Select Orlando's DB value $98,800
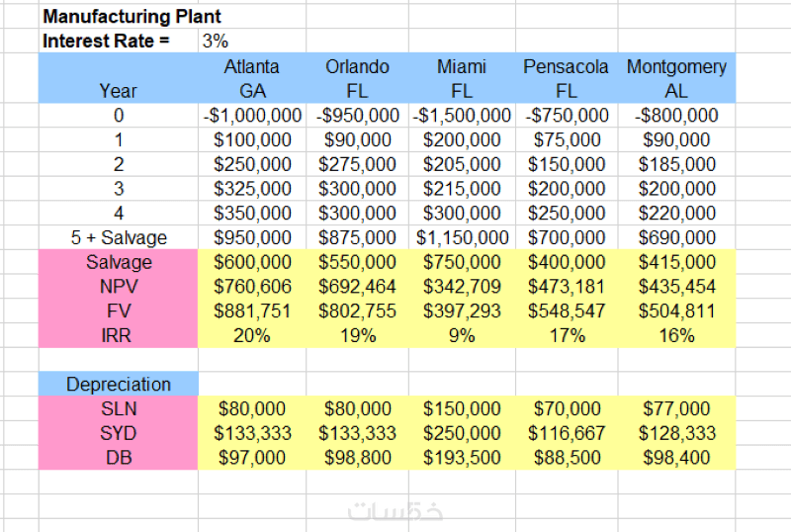The height and width of the screenshot is (532, 791). [357, 458]
